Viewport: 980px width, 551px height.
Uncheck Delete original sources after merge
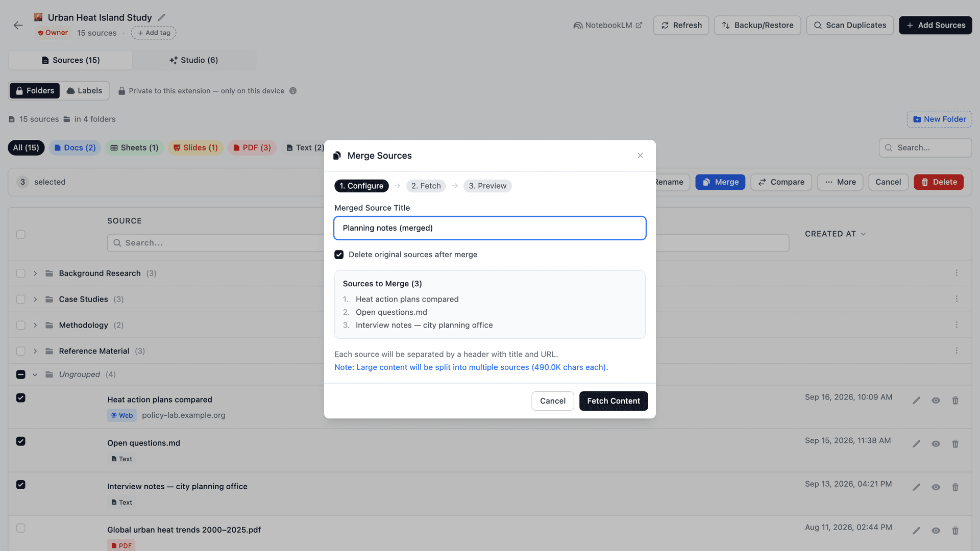point(339,255)
